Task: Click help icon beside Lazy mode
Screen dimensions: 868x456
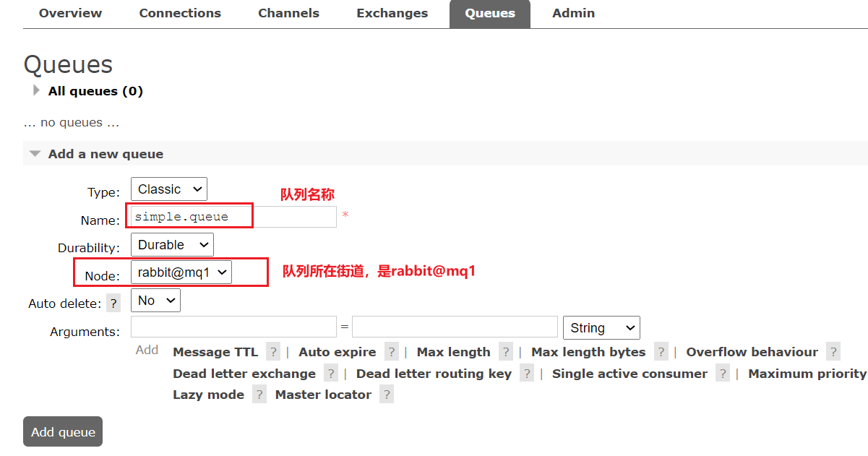Action: coord(259,395)
